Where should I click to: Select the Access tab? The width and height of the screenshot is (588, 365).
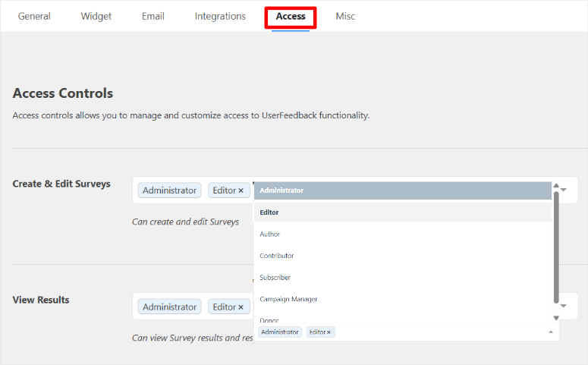click(291, 16)
